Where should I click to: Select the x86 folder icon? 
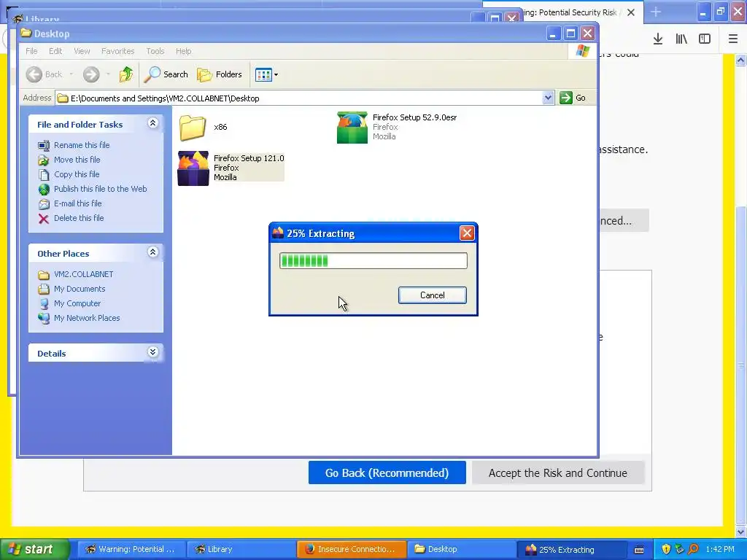coord(193,128)
